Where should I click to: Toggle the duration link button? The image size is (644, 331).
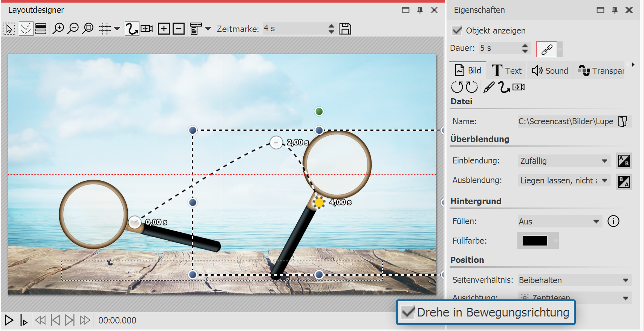coord(546,49)
